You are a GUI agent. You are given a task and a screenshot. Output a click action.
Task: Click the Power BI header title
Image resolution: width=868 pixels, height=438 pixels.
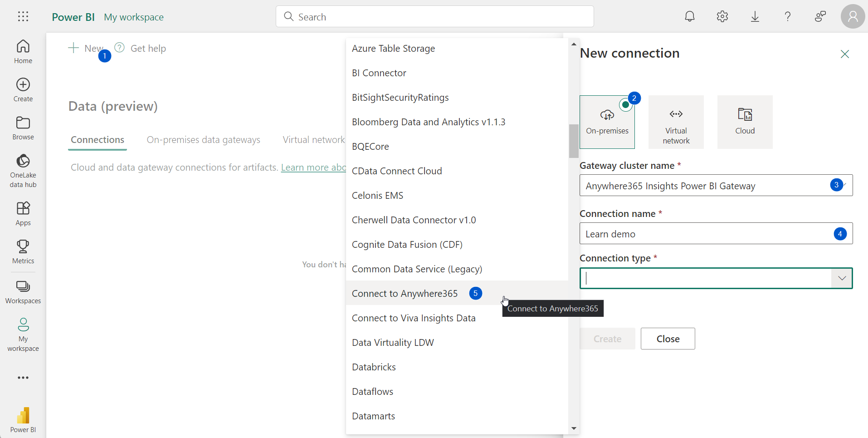(x=73, y=17)
